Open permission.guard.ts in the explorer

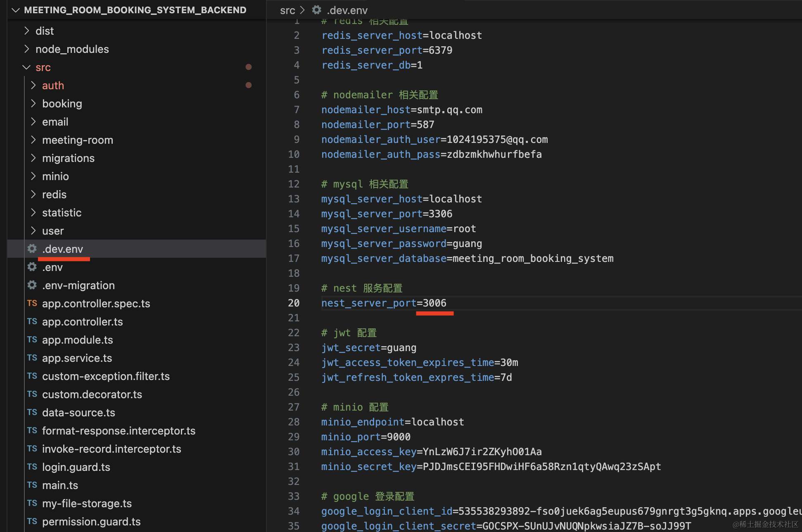coord(91,521)
